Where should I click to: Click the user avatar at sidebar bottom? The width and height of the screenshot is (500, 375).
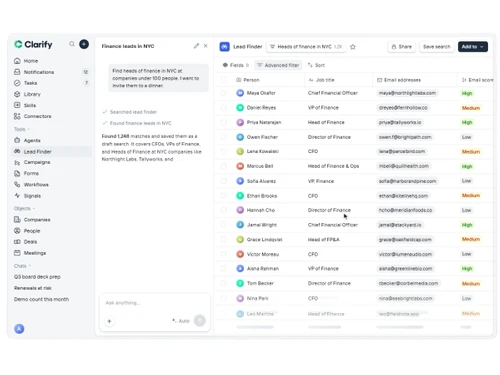coord(19,329)
